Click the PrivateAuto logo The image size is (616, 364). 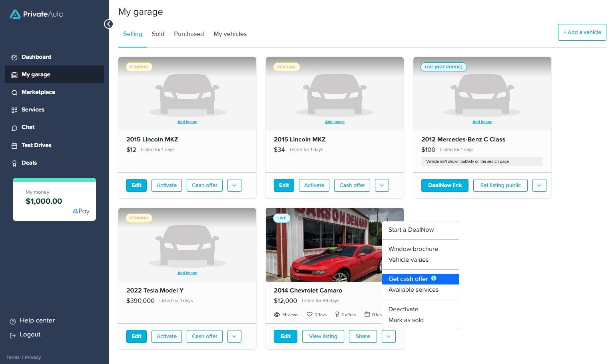pyautogui.click(x=36, y=14)
